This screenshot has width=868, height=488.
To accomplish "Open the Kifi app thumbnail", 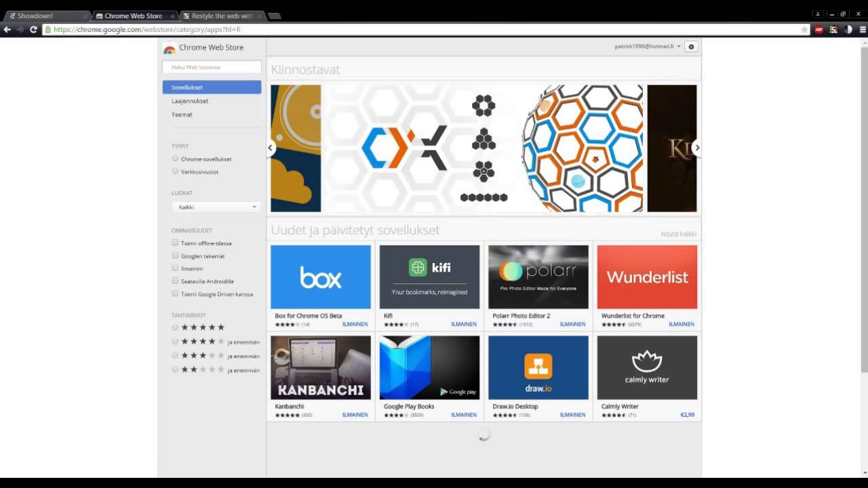I will (429, 277).
